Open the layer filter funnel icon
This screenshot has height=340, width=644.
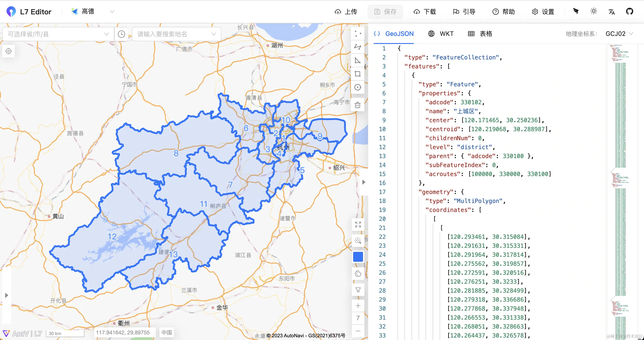pyautogui.click(x=358, y=290)
